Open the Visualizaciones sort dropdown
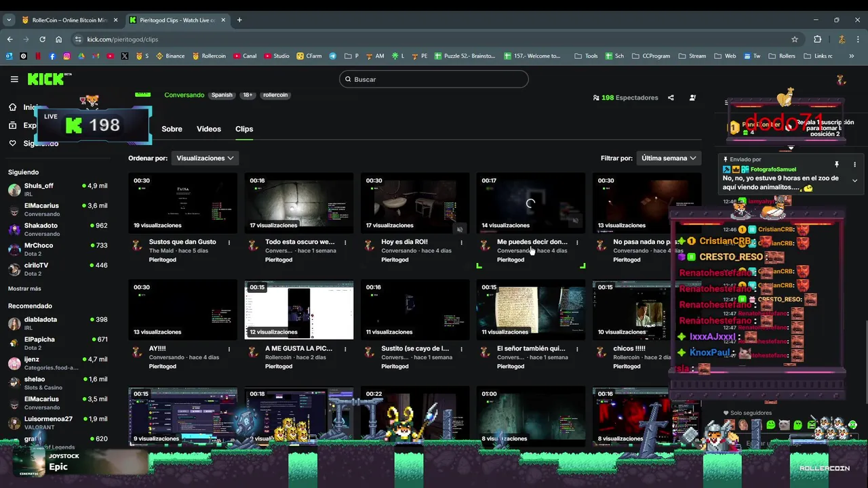The height and width of the screenshot is (488, 868). pos(205,158)
